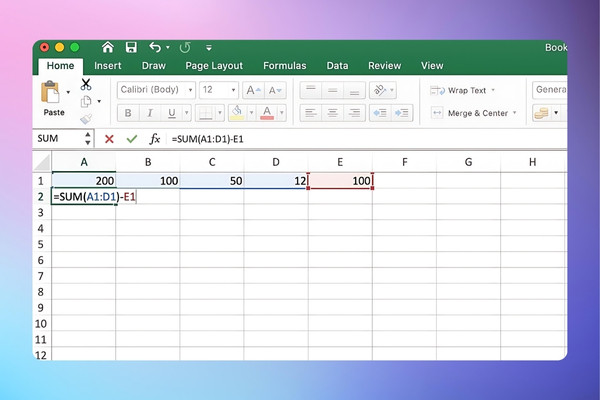Redo the last action
Image resolution: width=600 pixels, height=400 pixels.
pyautogui.click(x=185, y=47)
